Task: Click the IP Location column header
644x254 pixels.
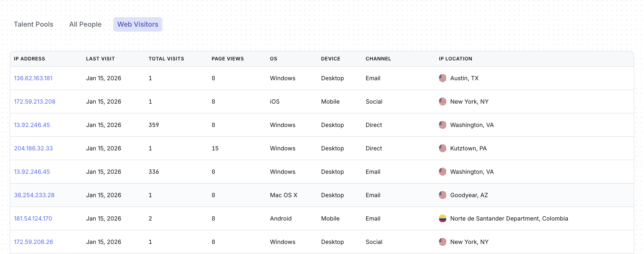Action: pyautogui.click(x=455, y=59)
